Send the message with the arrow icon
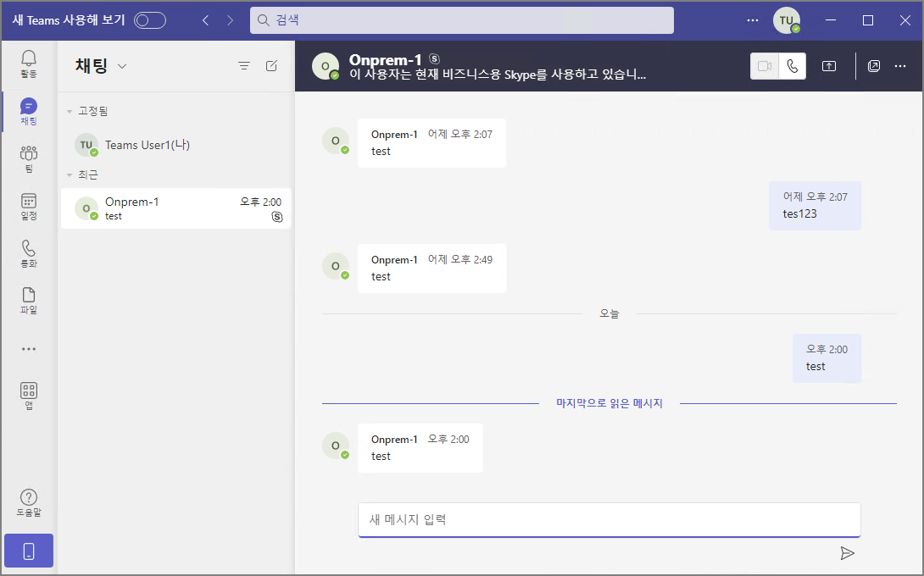Image resolution: width=924 pixels, height=576 pixels. point(847,553)
